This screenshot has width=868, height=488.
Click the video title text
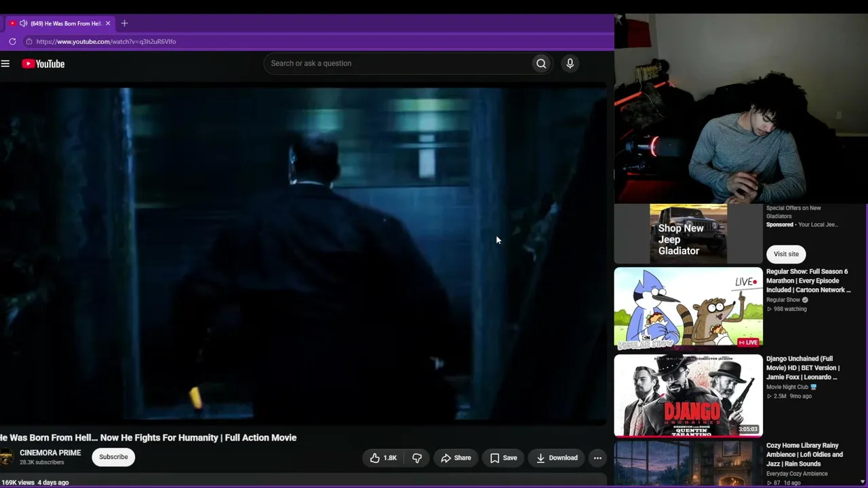coord(149,438)
